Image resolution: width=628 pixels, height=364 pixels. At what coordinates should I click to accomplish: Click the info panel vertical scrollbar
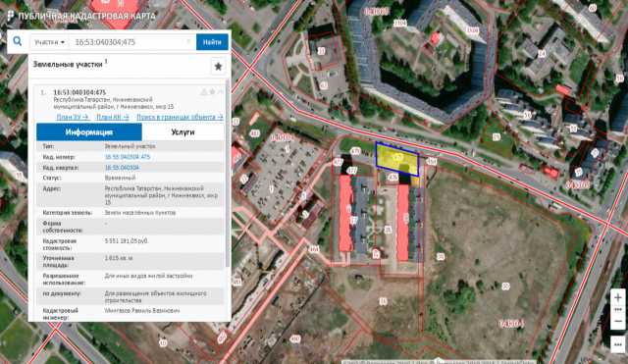click(228, 173)
